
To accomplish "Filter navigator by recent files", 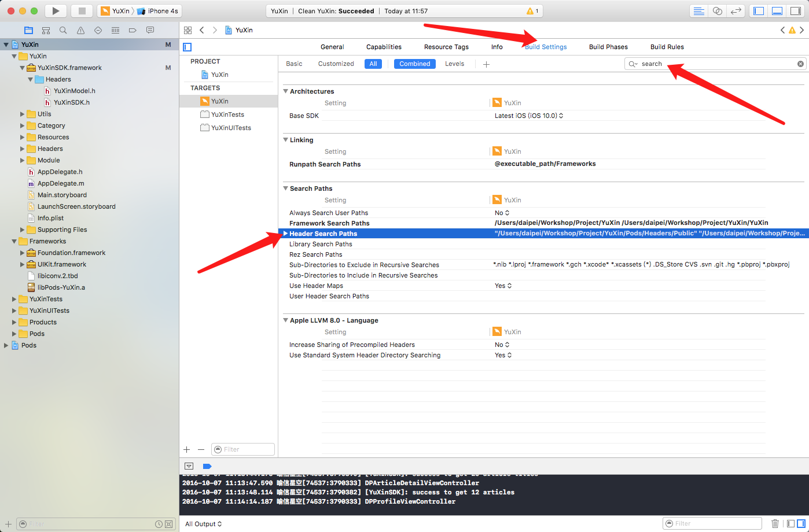I will [159, 524].
